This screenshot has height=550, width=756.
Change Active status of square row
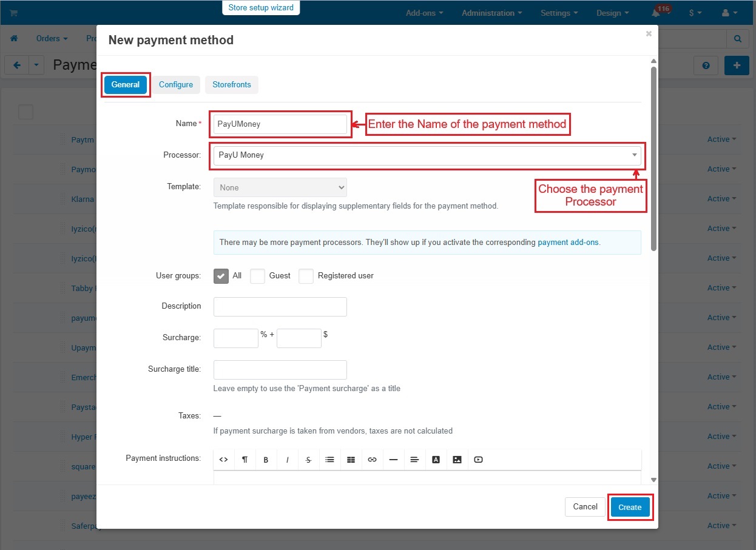point(722,466)
